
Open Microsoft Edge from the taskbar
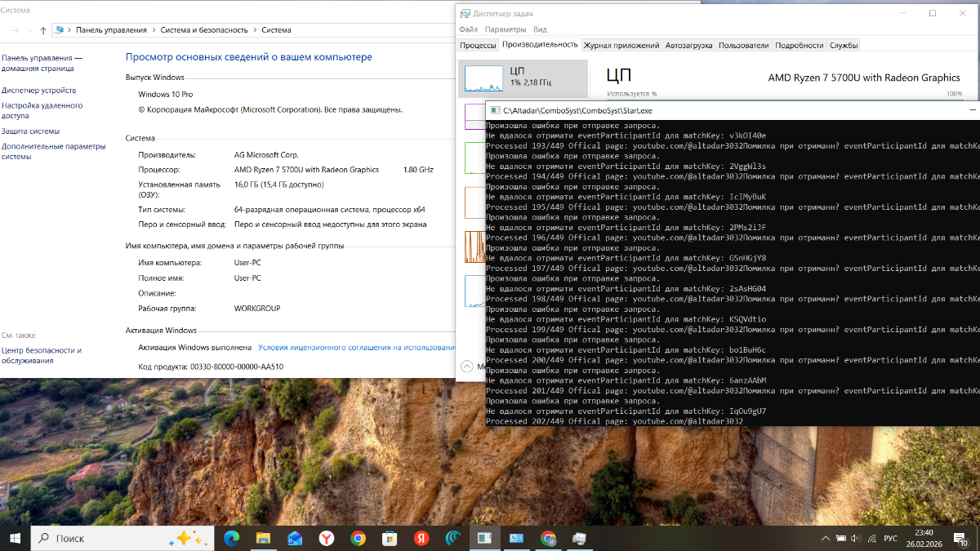coord(232,538)
